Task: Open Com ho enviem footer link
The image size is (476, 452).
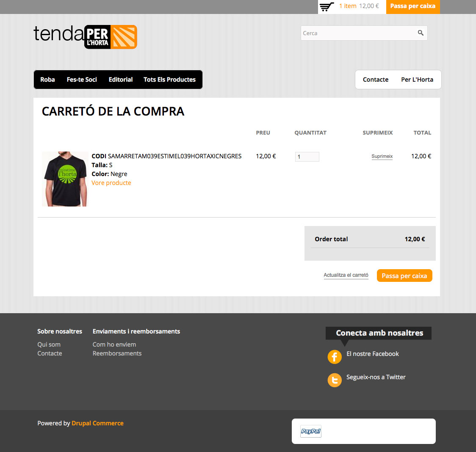Action: [114, 345]
